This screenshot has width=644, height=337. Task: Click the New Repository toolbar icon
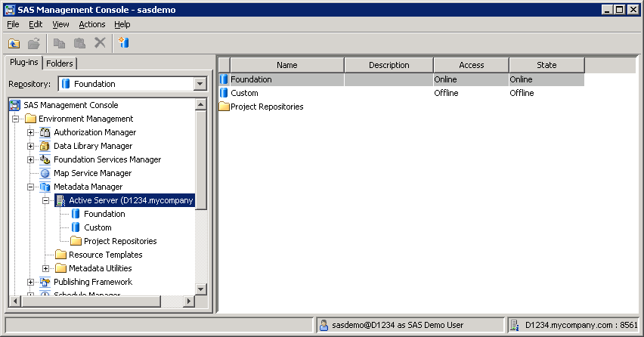pyautogui.click(x=124, y=42)
